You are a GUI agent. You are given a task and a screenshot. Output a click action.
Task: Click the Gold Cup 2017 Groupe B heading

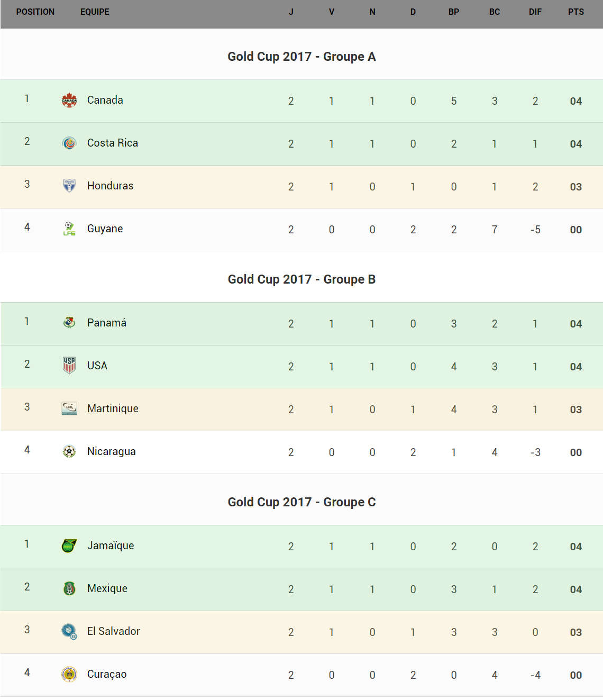[x=301, y=279]
